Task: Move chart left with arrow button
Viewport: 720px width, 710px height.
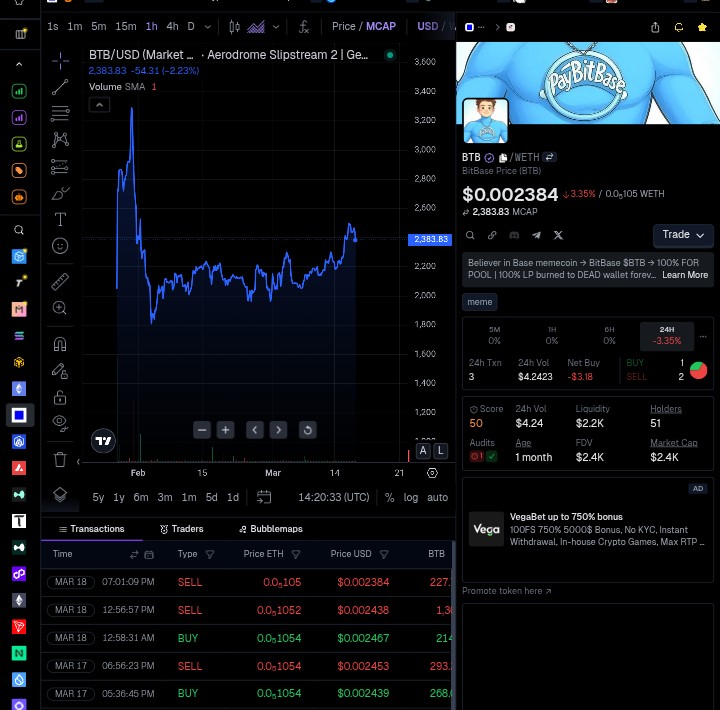Action: [255, 430]
